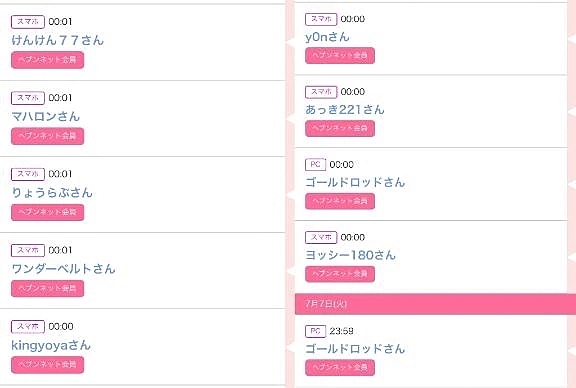Open ゴールドロッドさん entry at 00:00

point(355,182)
